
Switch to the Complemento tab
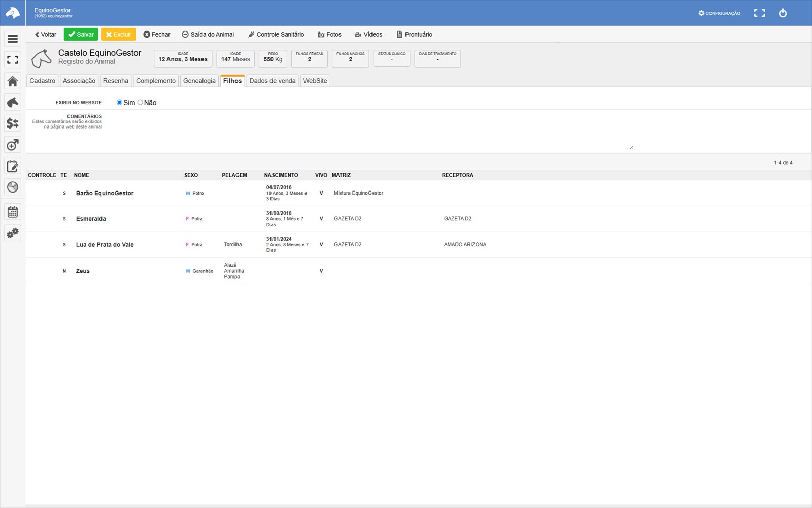tap(156, 81)
